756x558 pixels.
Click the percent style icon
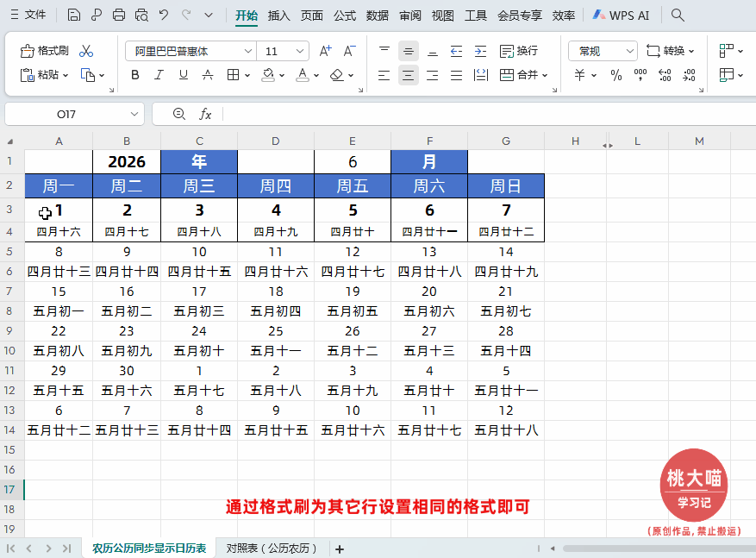(x=615, y=76)
